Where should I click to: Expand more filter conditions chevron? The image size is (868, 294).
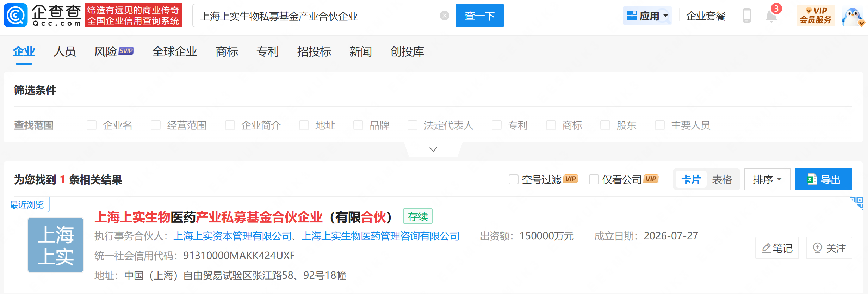(x=433, y=149)
